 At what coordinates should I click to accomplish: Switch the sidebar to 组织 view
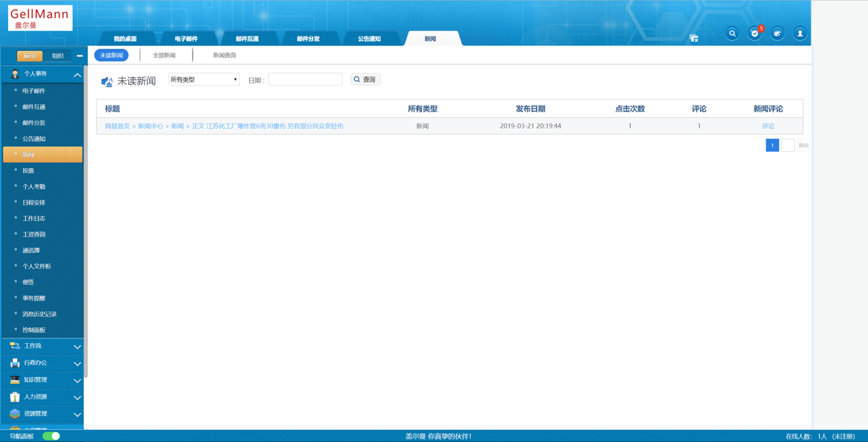click(x=58, y=56)
